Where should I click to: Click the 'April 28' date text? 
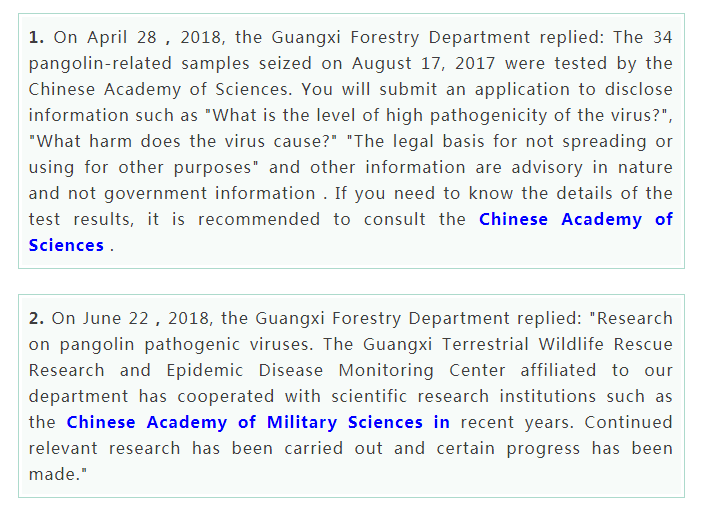click(x=122, y=38)
